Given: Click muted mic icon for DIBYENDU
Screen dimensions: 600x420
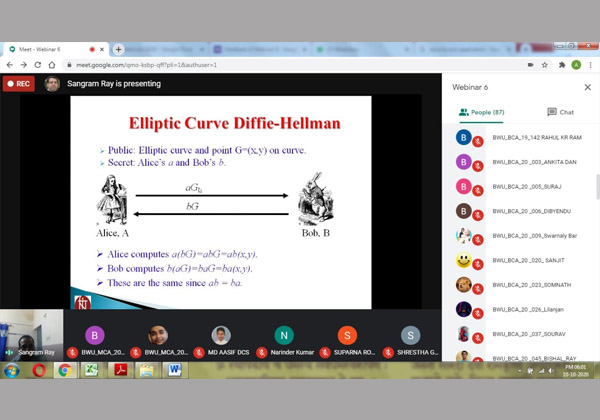Looking at the screenshot, I should click(x=478, y=215).
